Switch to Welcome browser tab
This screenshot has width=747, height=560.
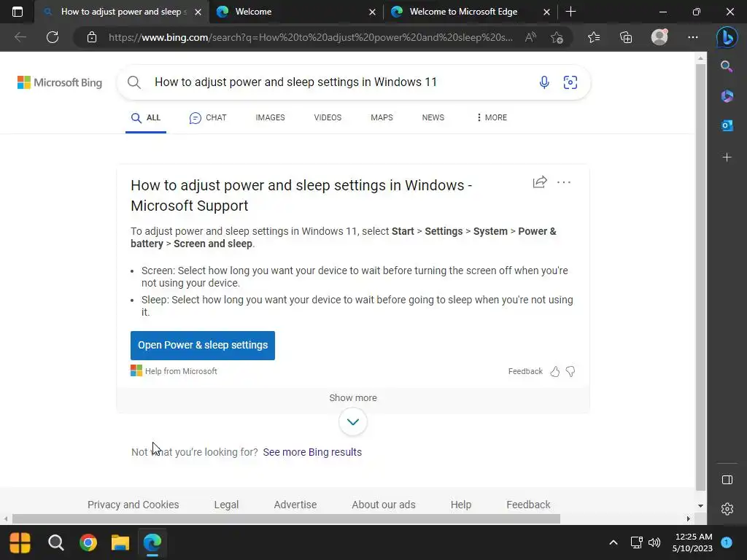click(x=295, y=12)
